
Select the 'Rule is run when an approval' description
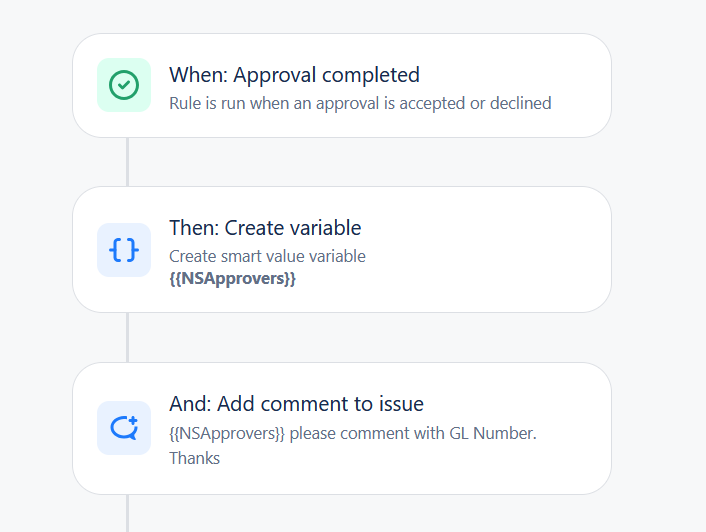point(360,104)
